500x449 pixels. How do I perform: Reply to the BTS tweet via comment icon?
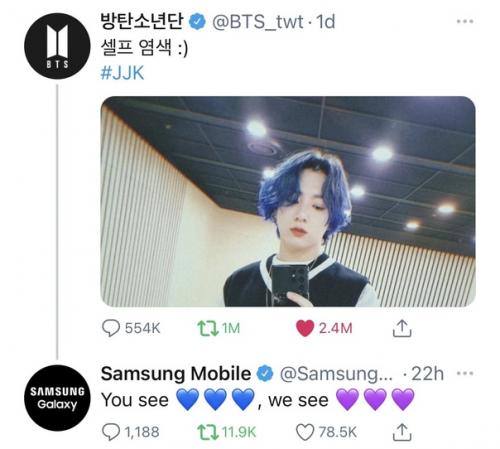111,328
